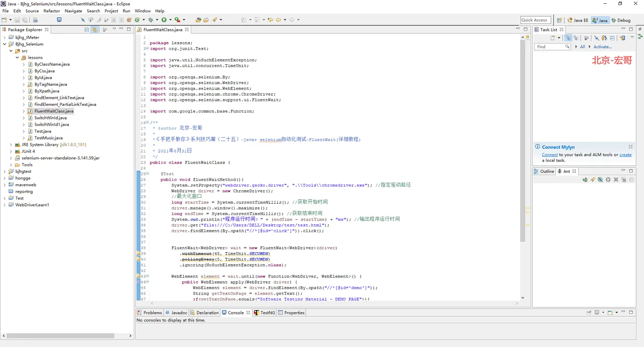Click Collapse All in Package Explorer
The width and height of the screenshot is (644, 347).
click(87, 29)
